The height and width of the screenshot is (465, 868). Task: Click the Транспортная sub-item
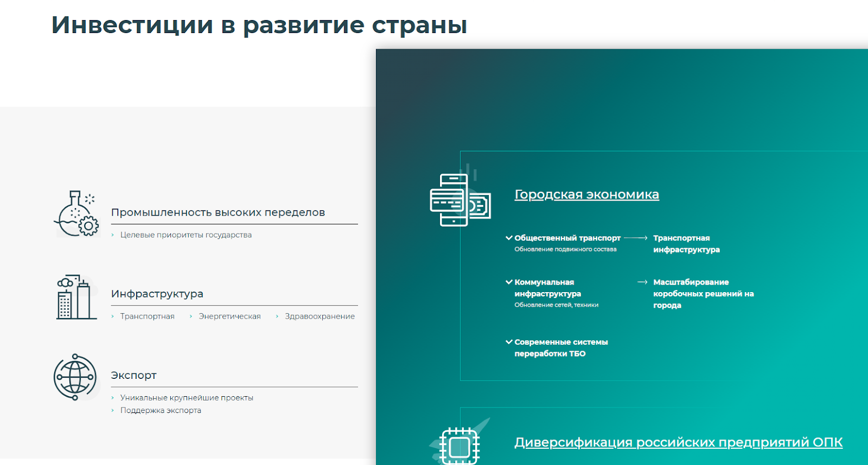pos(147,317)
